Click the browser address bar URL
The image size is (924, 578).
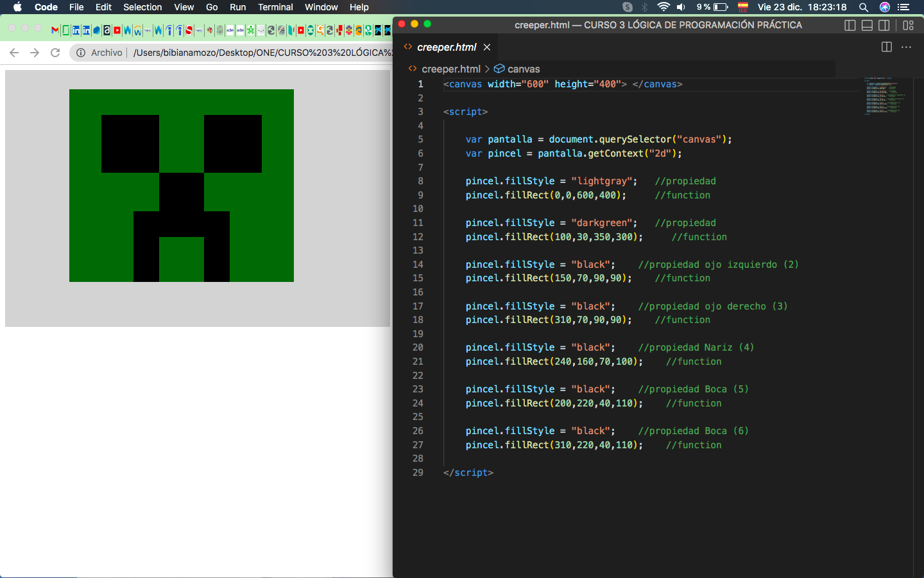[x=263, y=53]
